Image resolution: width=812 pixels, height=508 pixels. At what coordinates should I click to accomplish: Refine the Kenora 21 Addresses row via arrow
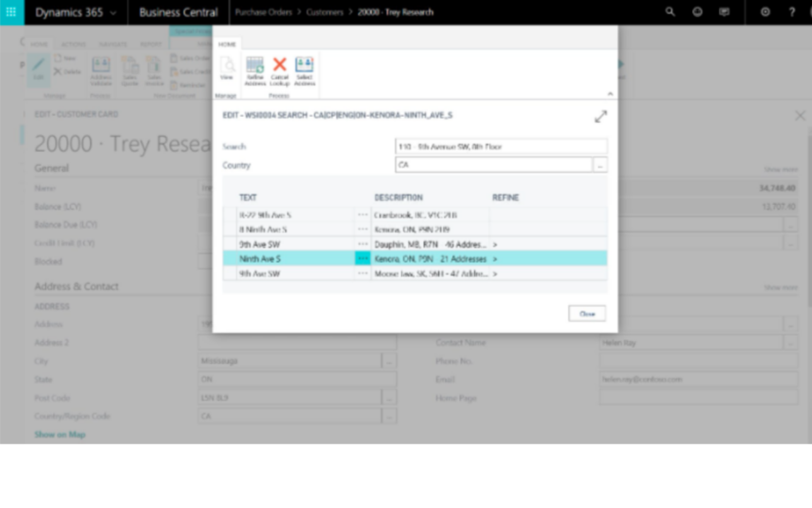pos(495,259)
